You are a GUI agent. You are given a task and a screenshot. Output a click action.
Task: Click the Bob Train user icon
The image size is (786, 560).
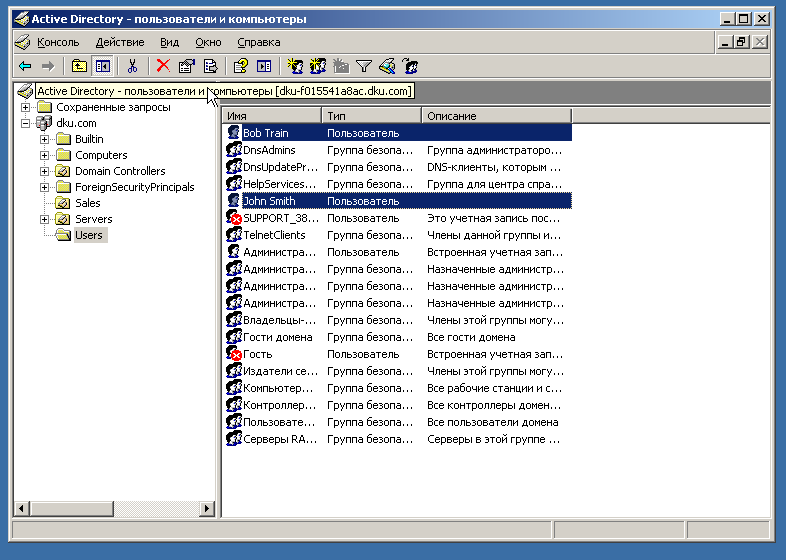(234, 133)
